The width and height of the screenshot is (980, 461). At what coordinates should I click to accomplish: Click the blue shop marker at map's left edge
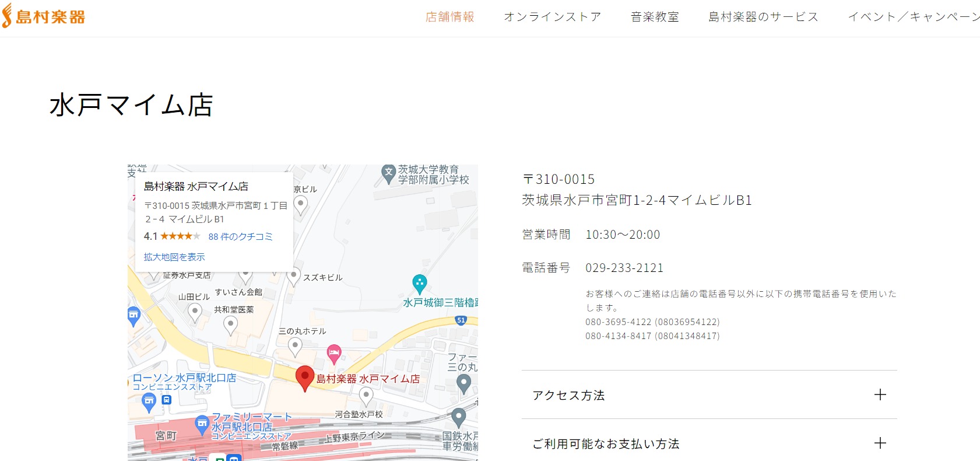[134, 316]
